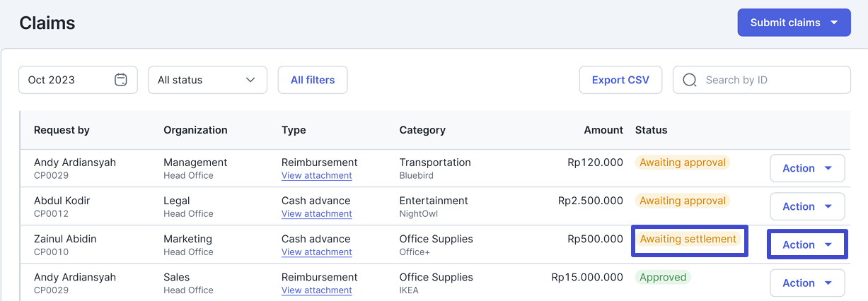Image resolution: width=868 pixels, height=301 pixels.
Task: Open All filters
Action: point(313,80)
